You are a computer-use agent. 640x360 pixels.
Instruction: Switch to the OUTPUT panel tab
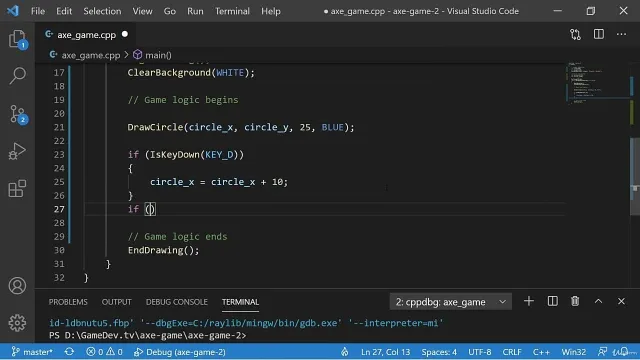coord(117,302)
